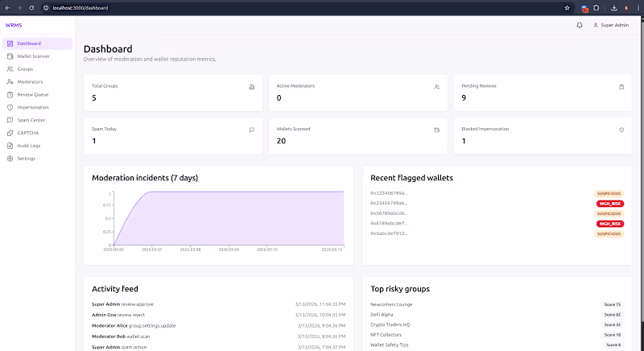Click NFT Collectors group row
The height and width of the screenshot is (351, 644).
click(x=497, y=335)
